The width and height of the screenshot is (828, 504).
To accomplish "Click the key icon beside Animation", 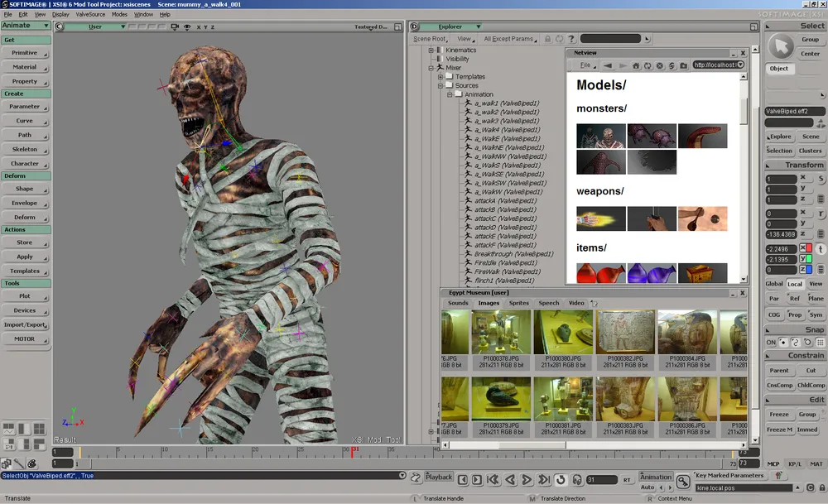I will (682, 481).
